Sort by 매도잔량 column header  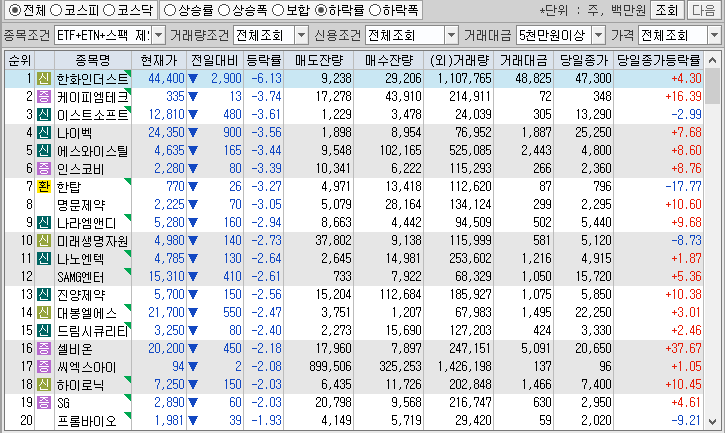[319, 60]
